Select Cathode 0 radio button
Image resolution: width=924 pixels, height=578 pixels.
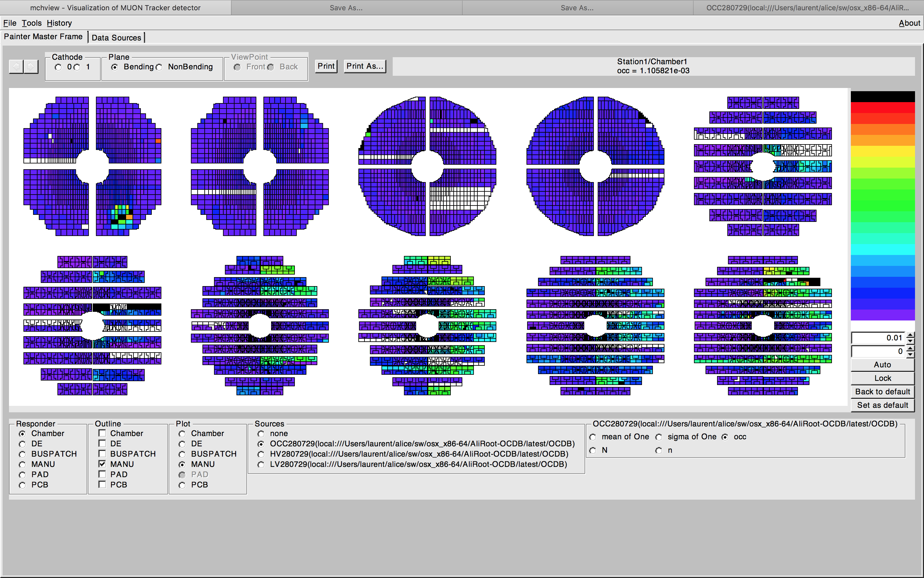(x=58, y=67)
